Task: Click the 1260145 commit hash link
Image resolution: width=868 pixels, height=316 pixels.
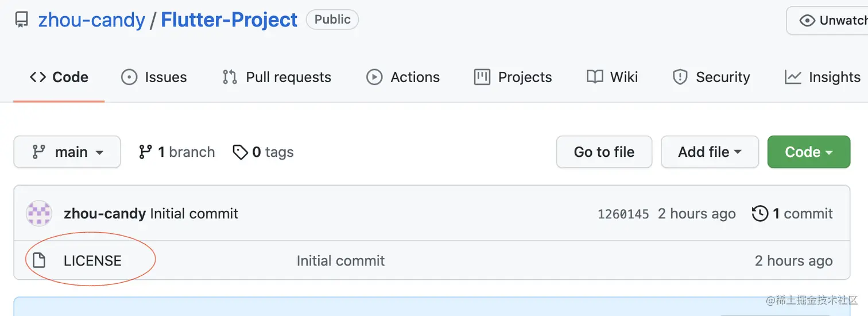Action: click(x=623, y=214)
